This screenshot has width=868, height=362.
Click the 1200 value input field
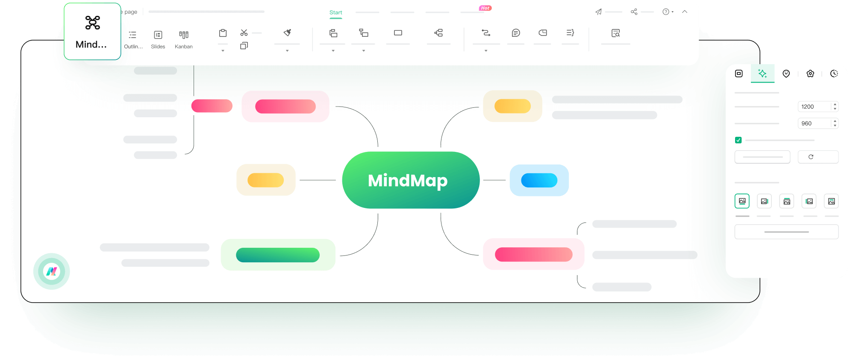tap(814, 107)
